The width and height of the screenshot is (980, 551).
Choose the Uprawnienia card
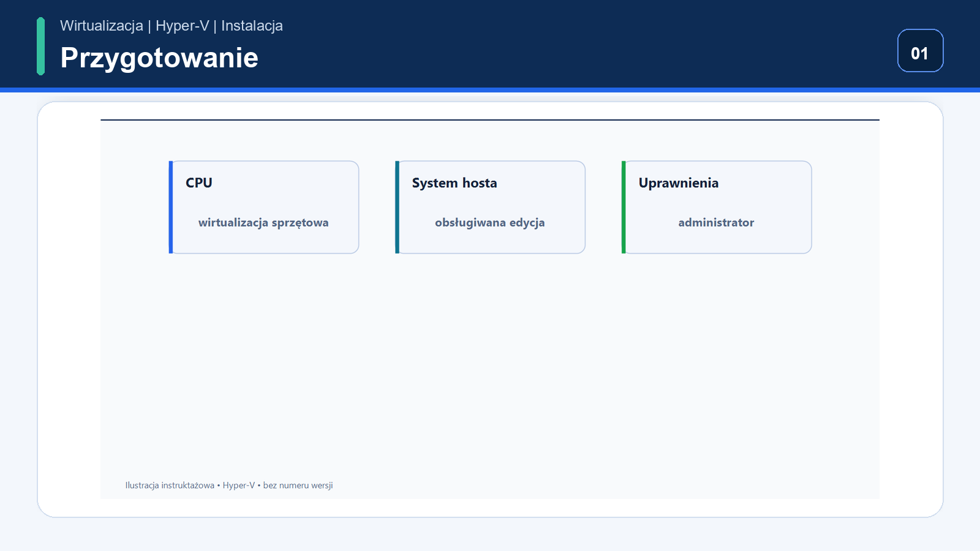click(x=717, y=207)
